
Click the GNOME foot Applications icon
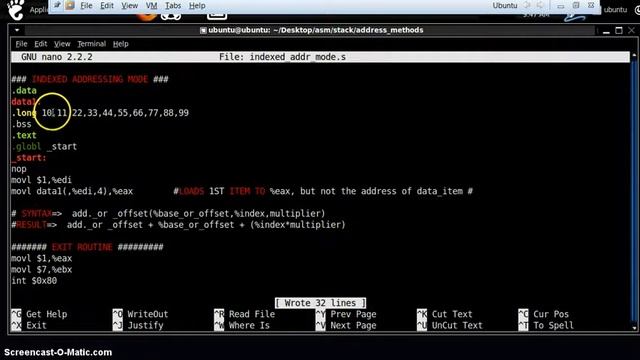(16, 10)
